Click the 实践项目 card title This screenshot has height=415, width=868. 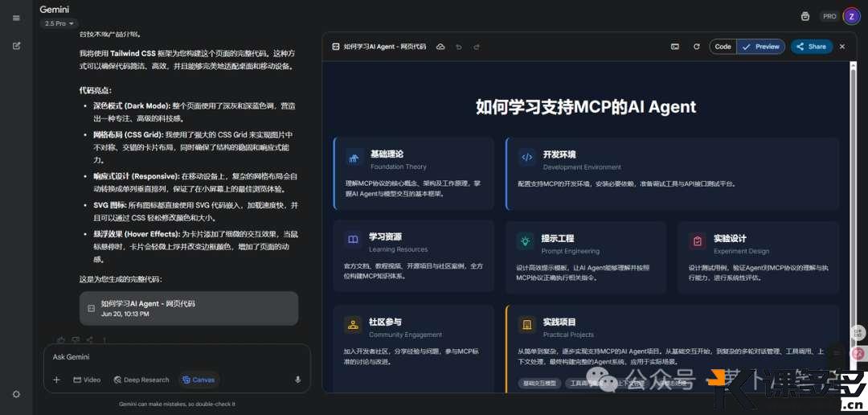coord(559,322)
